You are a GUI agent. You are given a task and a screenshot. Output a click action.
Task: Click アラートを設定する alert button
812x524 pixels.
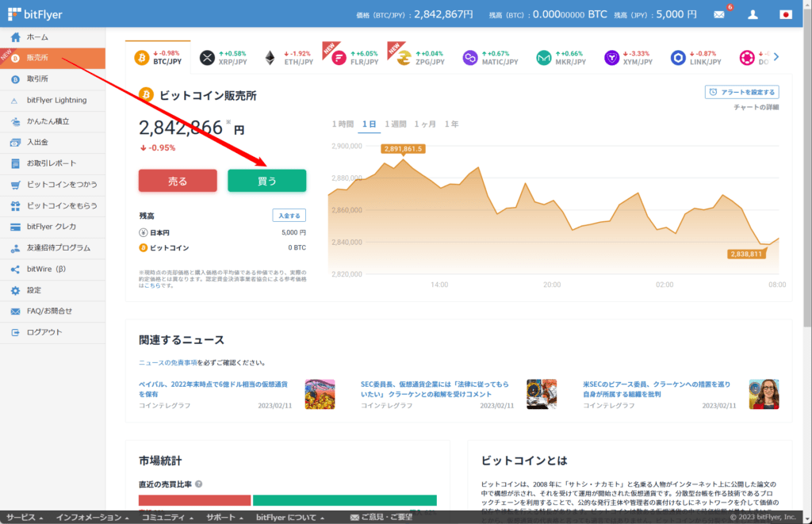(742, 92)
